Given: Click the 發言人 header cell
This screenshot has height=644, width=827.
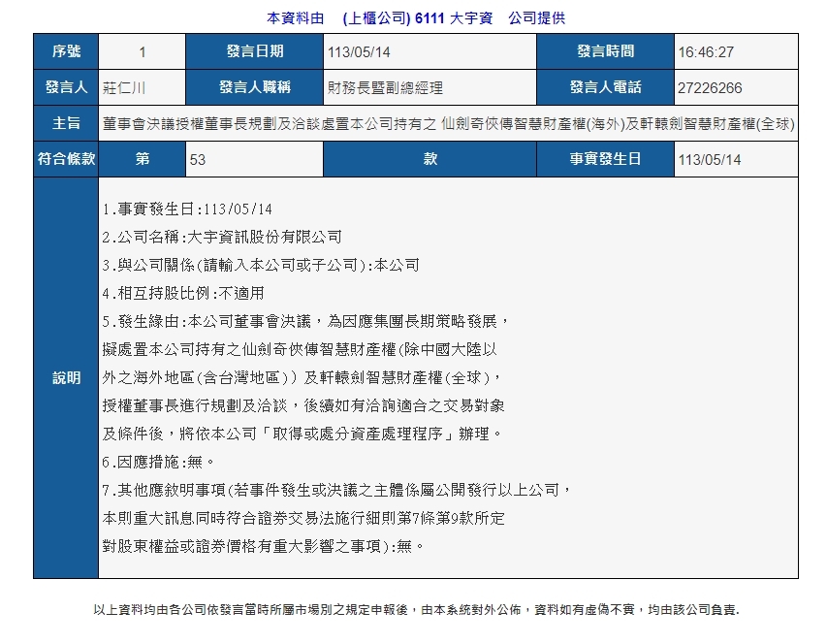Looking at the screenshot, I should [66, 87].
